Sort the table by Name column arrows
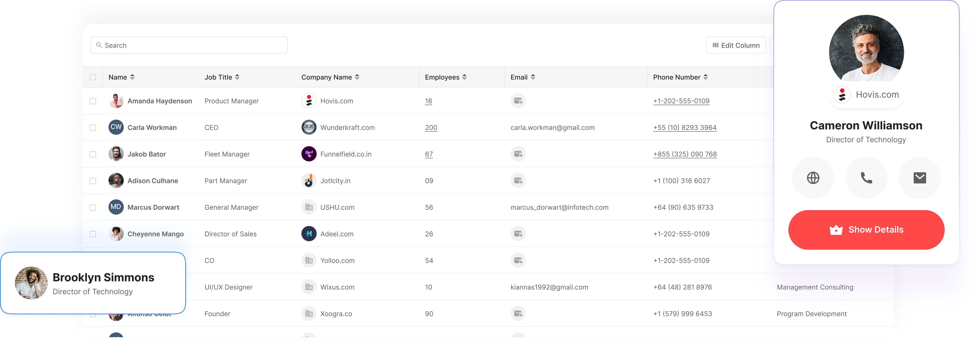 coord(132,77)
